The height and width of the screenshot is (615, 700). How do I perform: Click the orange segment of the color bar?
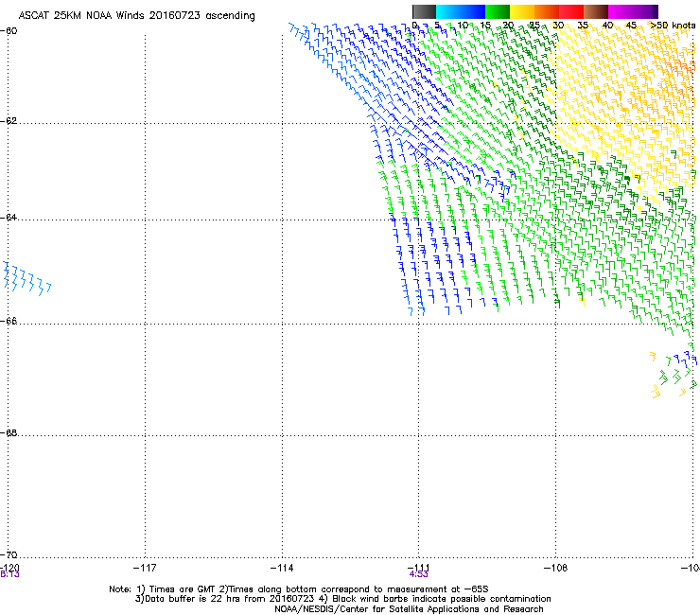point(547,11)
